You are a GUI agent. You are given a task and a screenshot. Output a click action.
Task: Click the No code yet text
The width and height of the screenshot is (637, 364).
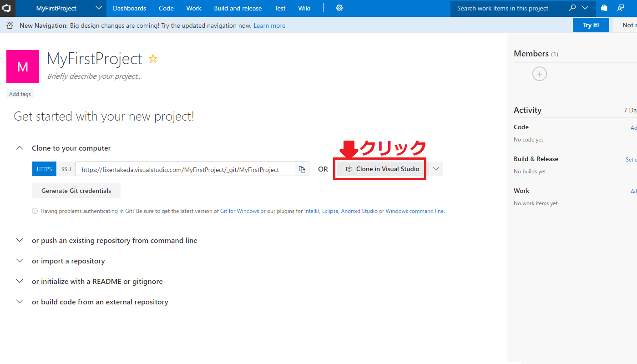pos(528,140)
